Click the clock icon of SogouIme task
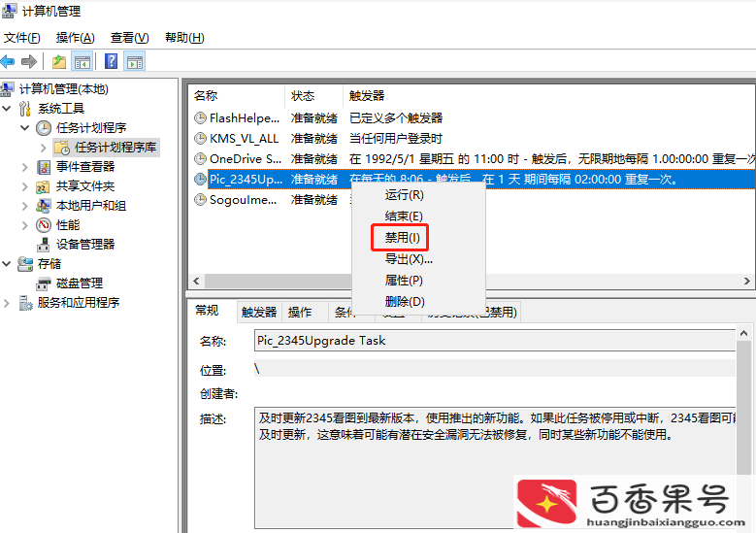Viewport: 756px width, 533px height. (x=200, y=199)
